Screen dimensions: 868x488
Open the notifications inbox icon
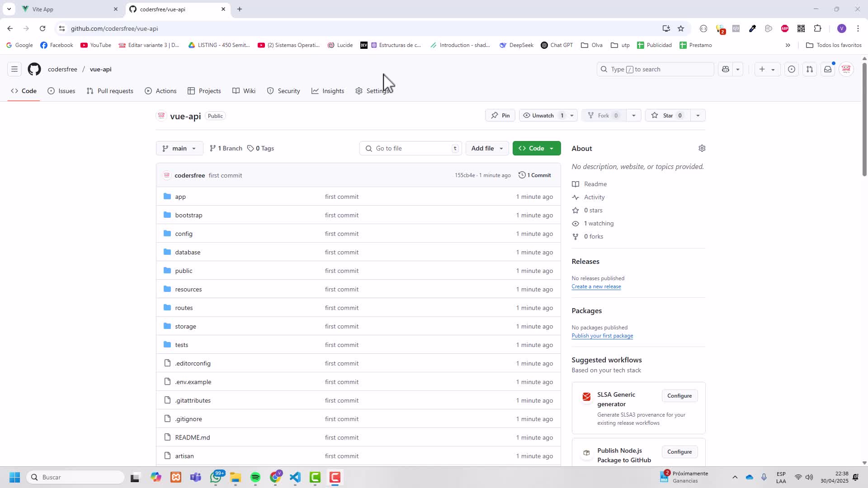point(827,69)
